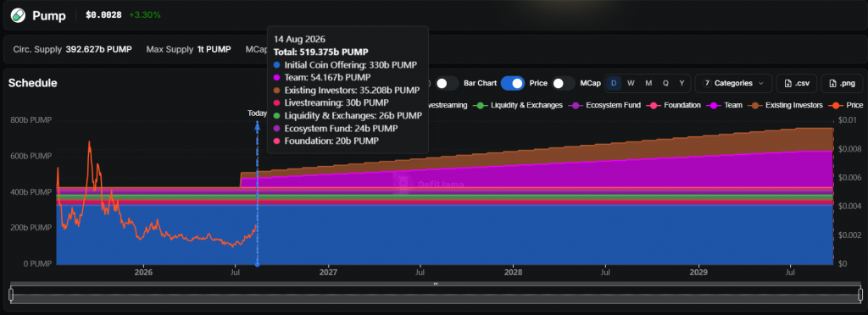Click the 2027 x-axis label
868x315 pixels.
click(328, 273)
